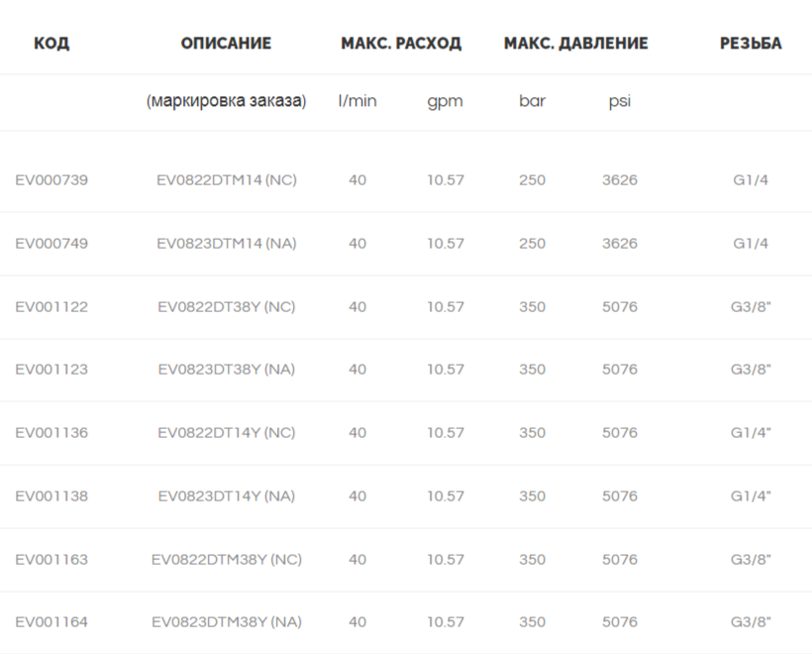Select product code EV000739
This screenshot has height=654, width=812.
51,180
